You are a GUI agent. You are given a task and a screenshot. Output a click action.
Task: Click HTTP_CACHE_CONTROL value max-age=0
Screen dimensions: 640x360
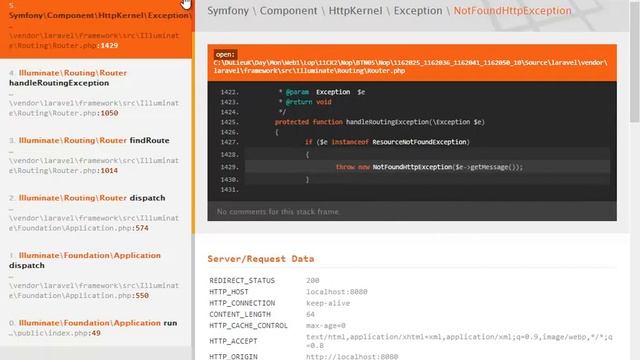(x=326, y=326)
